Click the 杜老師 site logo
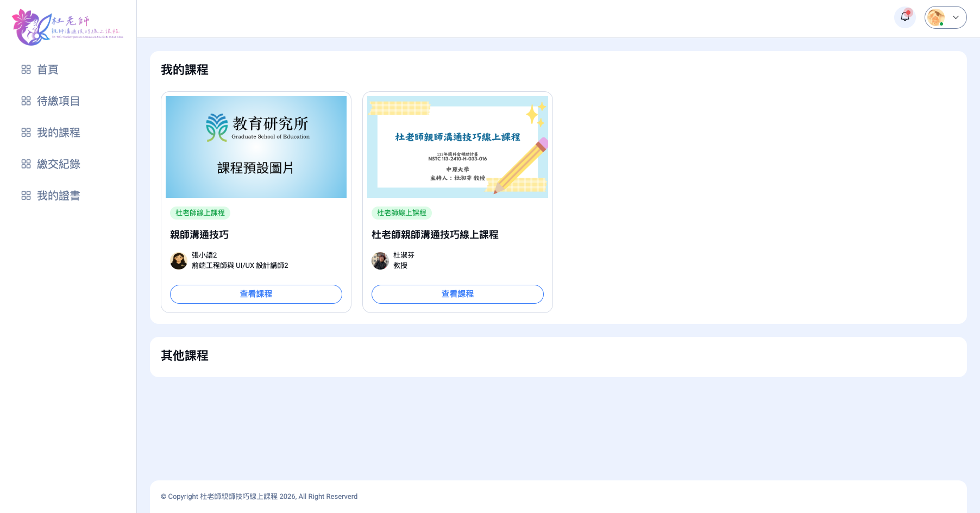Image resolution: width=980 pixels, height=513 pixels. pos(67,27)
